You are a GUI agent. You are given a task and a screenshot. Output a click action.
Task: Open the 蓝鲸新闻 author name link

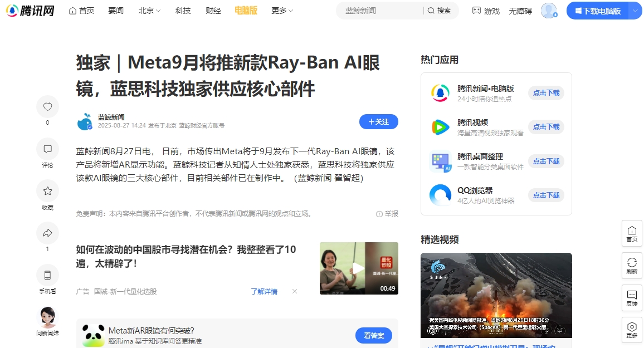coord(111,117)
